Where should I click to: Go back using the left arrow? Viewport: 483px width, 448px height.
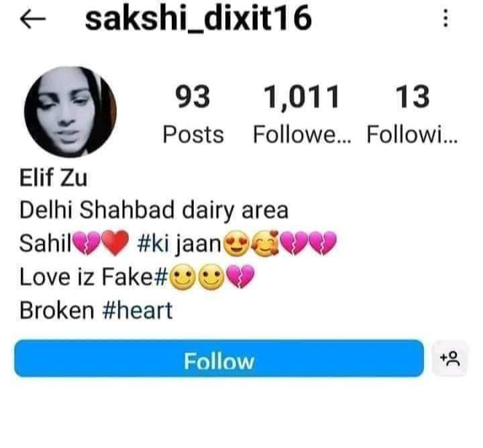[x=33, y=19]
